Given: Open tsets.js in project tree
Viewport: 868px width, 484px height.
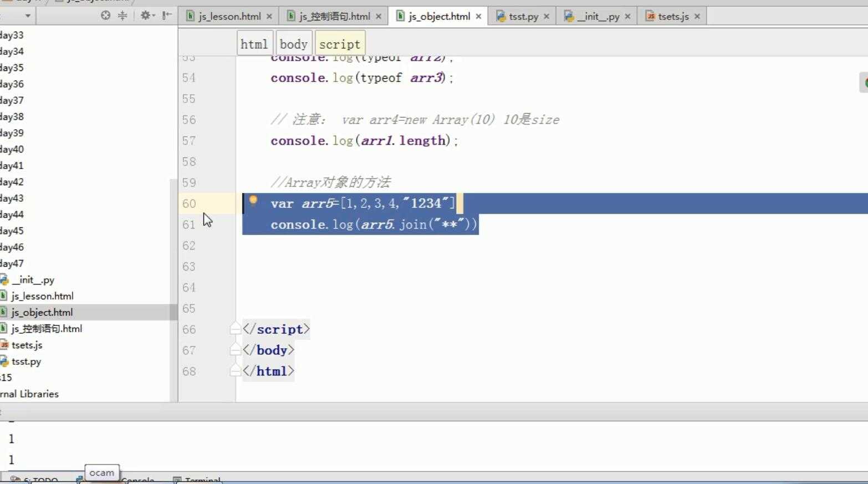Looking at the screenshot, I should click(x=27, y=345).
